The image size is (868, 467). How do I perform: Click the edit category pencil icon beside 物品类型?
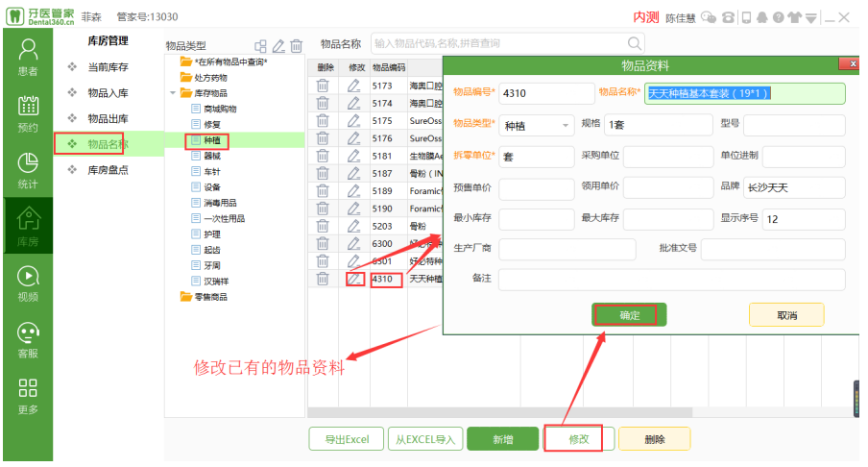point(278,46)
